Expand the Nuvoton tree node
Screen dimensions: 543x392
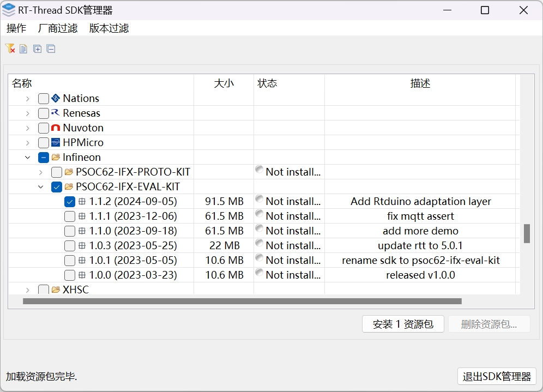pos(28,128)
